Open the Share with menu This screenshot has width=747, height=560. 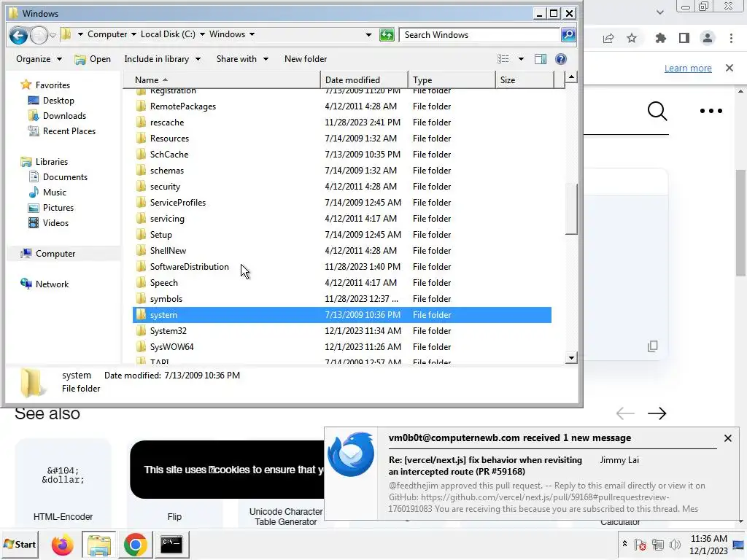(x=242, y=59)
